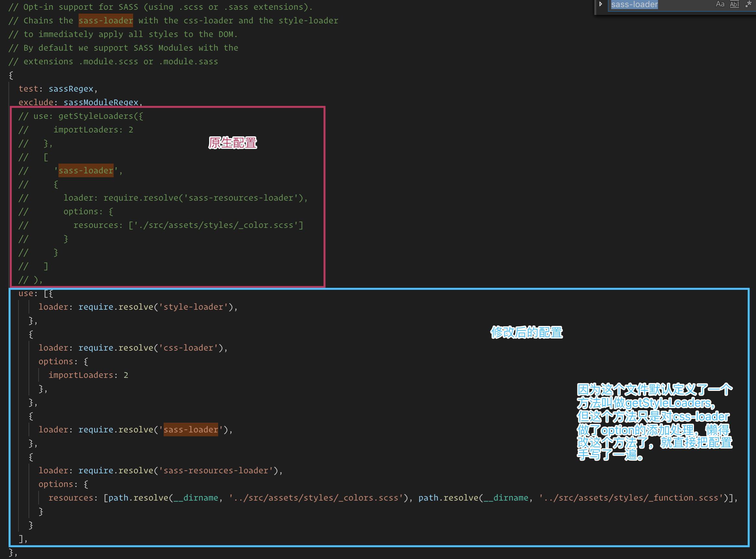
Task: Click '../src/assets/styles/_colors.scss' path string
Action: click(x=316, y=498)
